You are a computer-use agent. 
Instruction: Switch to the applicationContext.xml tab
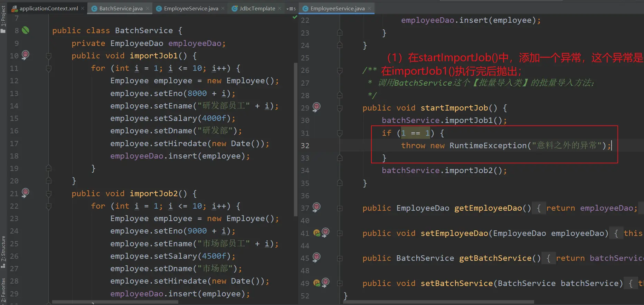click(48, 8)
